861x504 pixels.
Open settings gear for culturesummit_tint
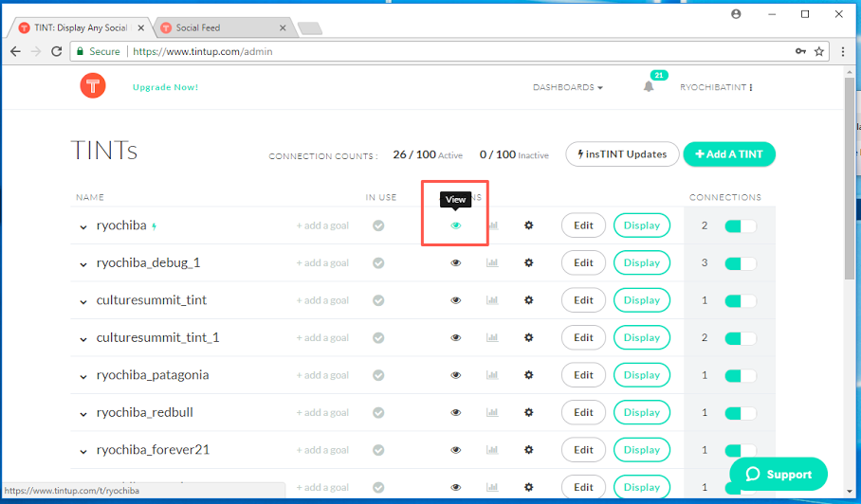(x=529, y=300)
